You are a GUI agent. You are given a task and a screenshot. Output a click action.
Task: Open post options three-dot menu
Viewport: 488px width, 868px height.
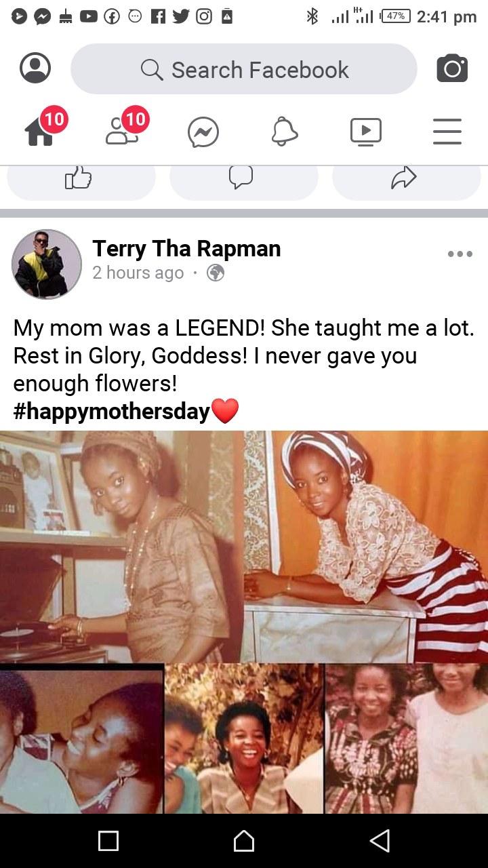point(460,254)
